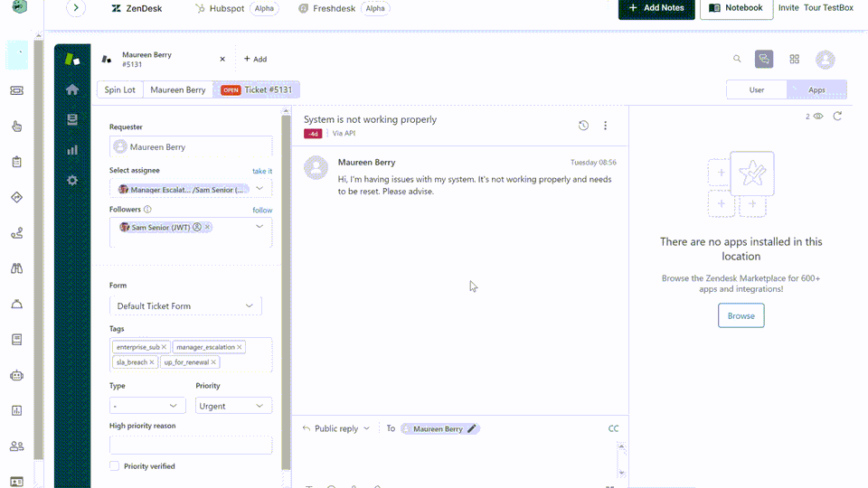Click the + Add tab button
Screen dimensions: 868x488
coord(255,59)
